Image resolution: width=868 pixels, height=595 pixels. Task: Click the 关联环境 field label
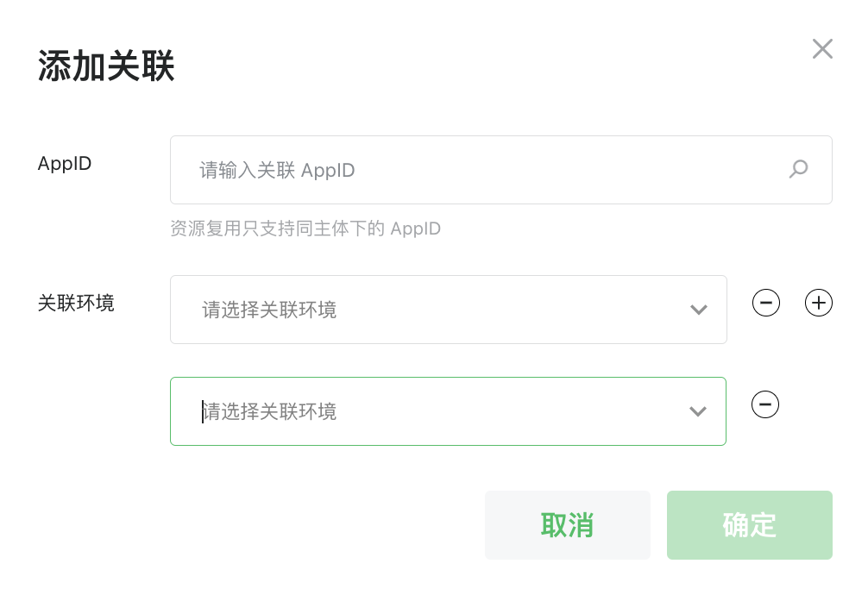coord(76,303)
